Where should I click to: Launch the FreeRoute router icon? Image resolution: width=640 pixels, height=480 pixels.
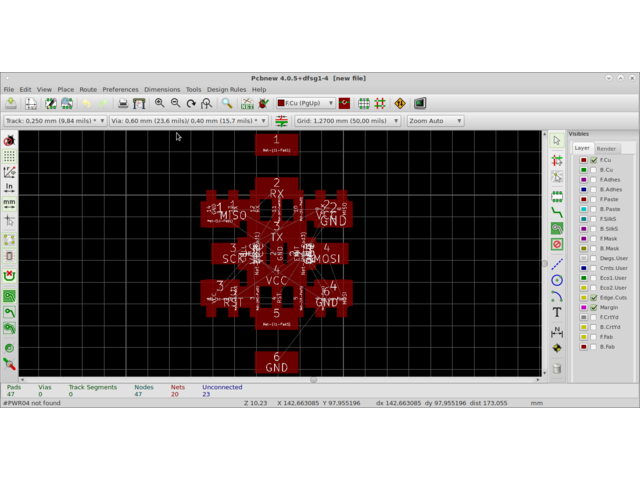[400, 104]
